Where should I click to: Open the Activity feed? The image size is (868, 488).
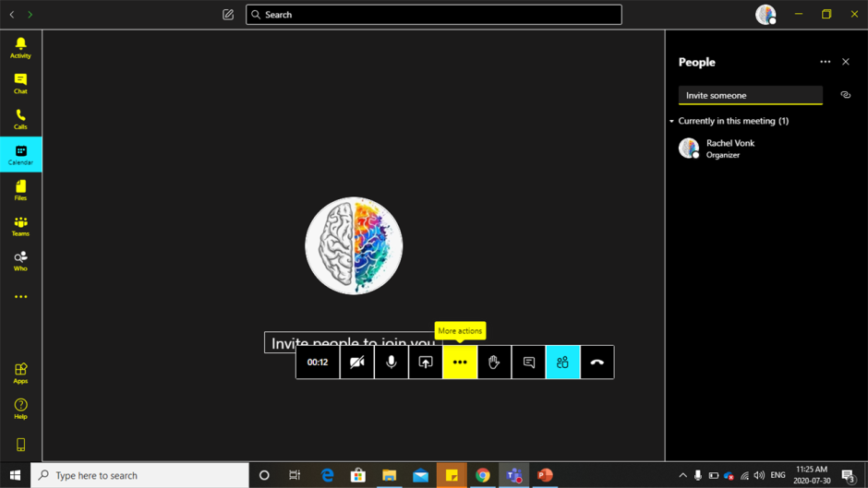tap(20, 48)
